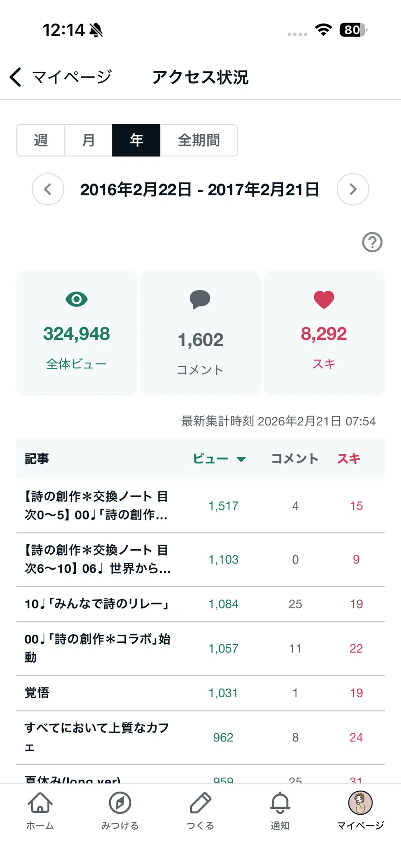Open article 10♩「みんなで詩のリレー」
The height and width of the screenshot is (868, 401).
tap(200, 604)
